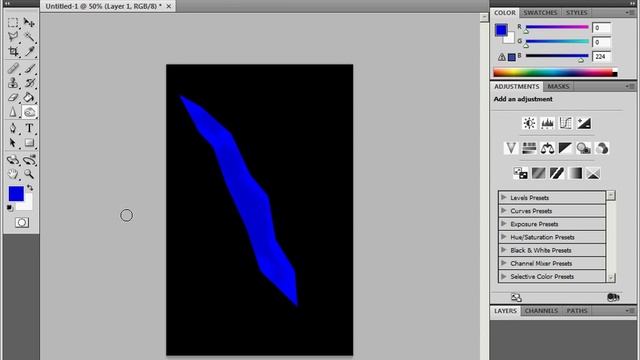This screenshot has height=360, width=640.
Task: Add a Threshold adjustment
Action: click(x=557, y=173)
